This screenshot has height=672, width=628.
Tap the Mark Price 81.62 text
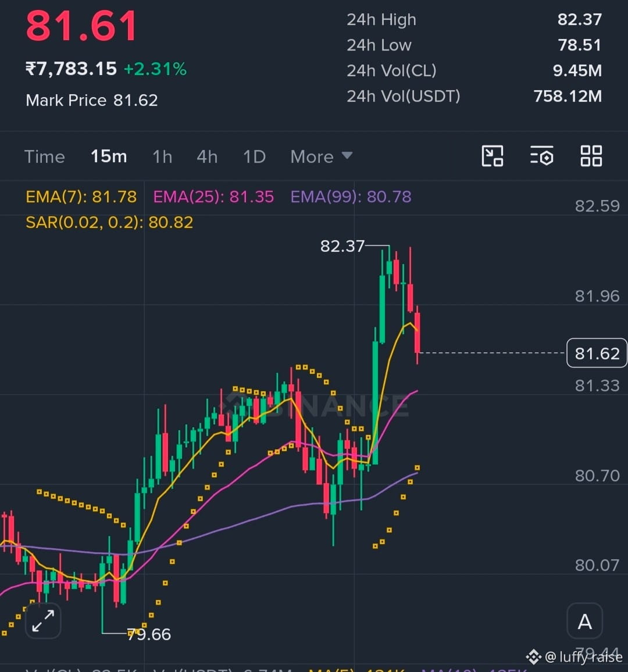tap(92, 101)
